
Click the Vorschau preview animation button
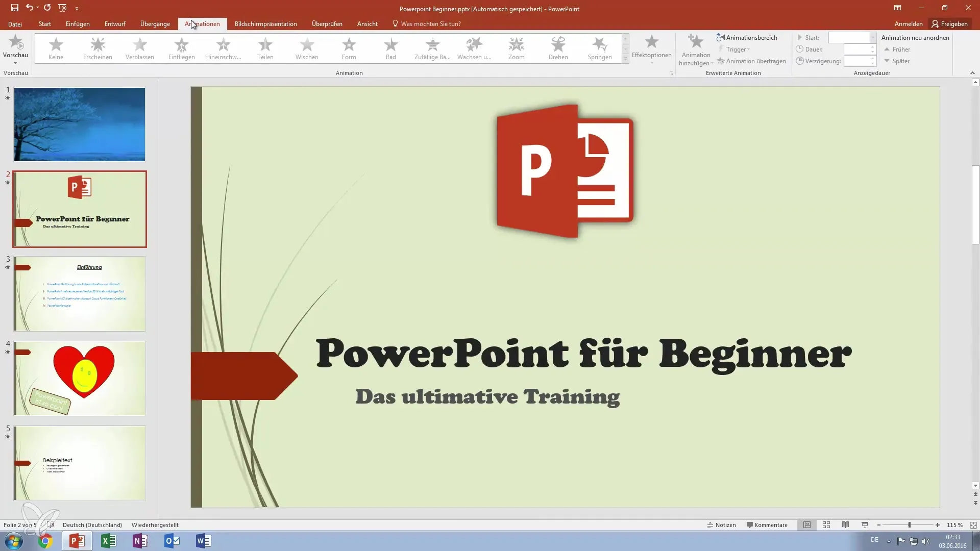(x=15, y=49)
